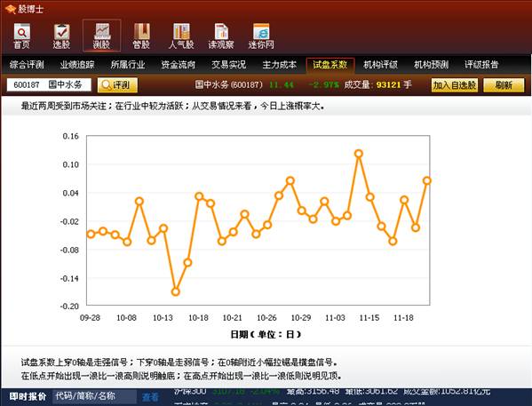The width and height of the screenshot is (532, 406).
Task: Open the 首页 home icon
Action: 21,36
